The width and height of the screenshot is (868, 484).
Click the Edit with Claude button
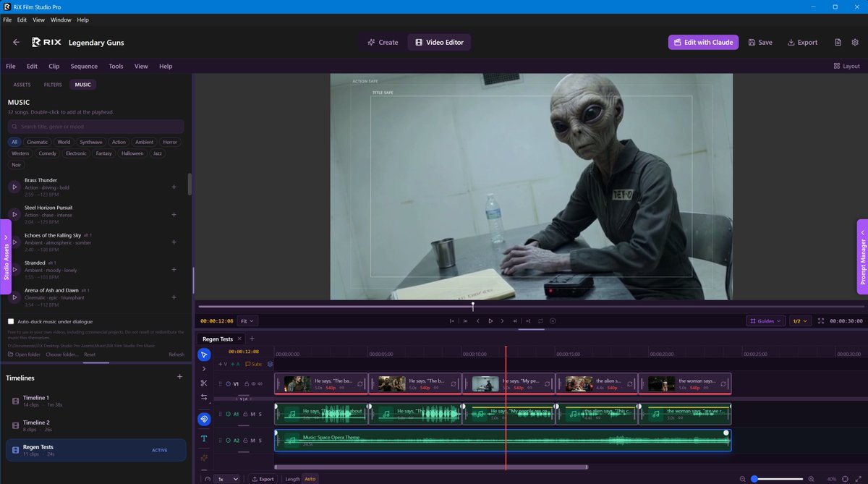(704, 42)
